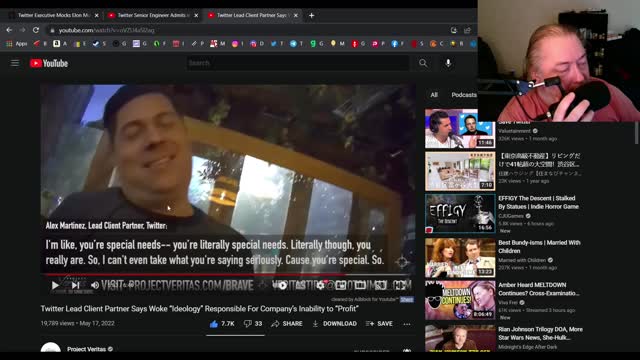The height and width of the screenshot is (360, 640).
Task: Open the Japanese living room video thumbnail
Action: [460, 171]
